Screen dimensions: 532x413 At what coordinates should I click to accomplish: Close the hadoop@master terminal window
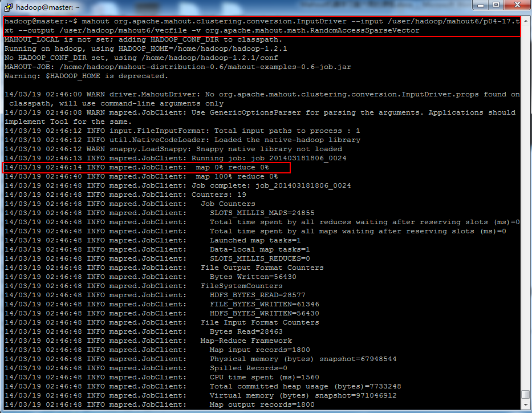(x=517, y=5)
